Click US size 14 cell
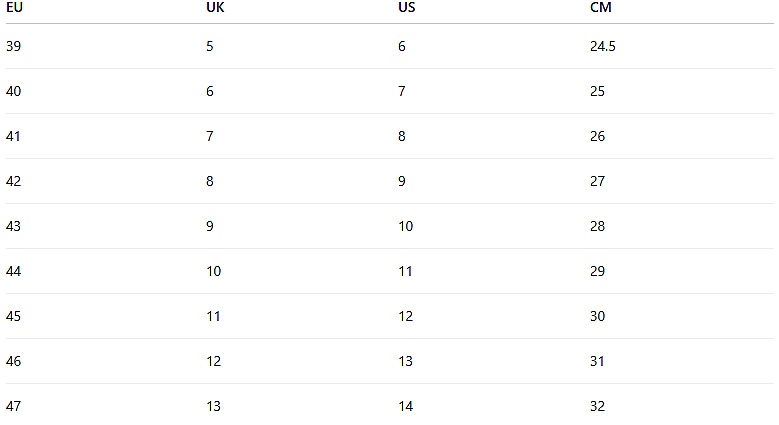The height and width of the screenshot is (425, 779). [x=405, y=406]
